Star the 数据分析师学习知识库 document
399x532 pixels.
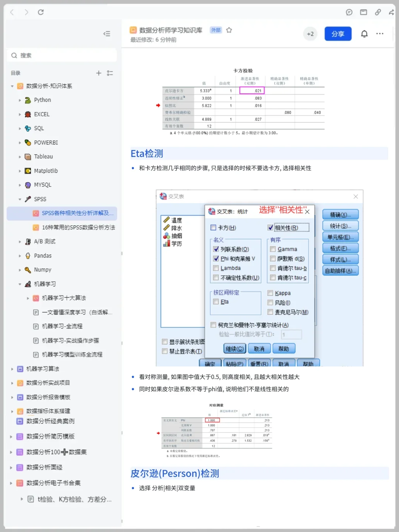click(229, 30)
